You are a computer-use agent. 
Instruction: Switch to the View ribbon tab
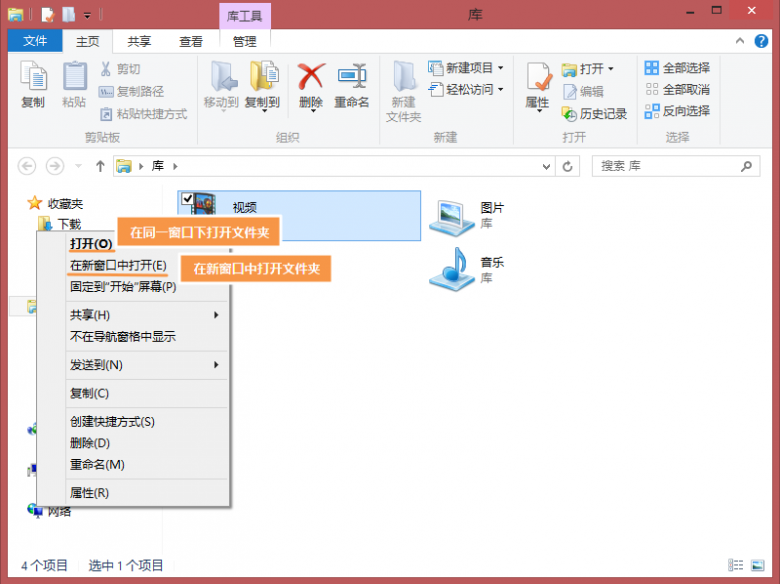190,41
